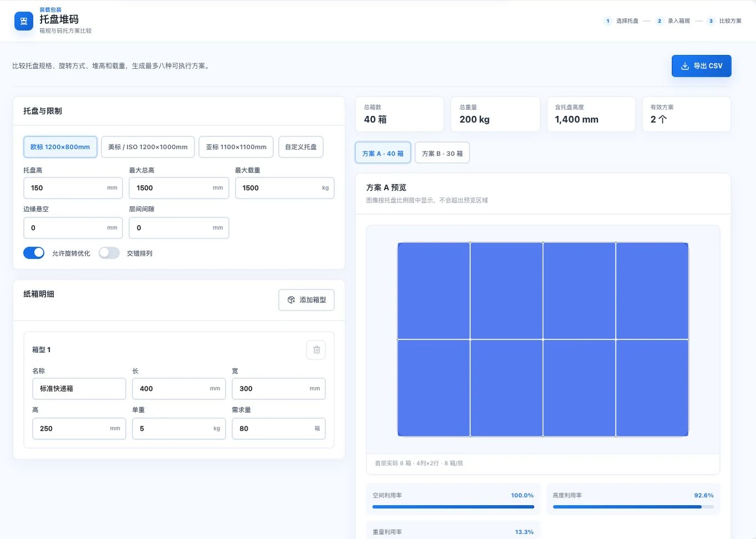Click the 高度利用率 progress bar

tap(634, 507)
